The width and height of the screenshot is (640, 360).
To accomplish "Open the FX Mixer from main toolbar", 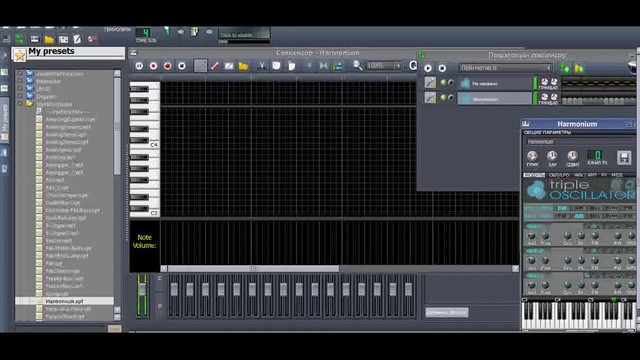I will (63, 39).
